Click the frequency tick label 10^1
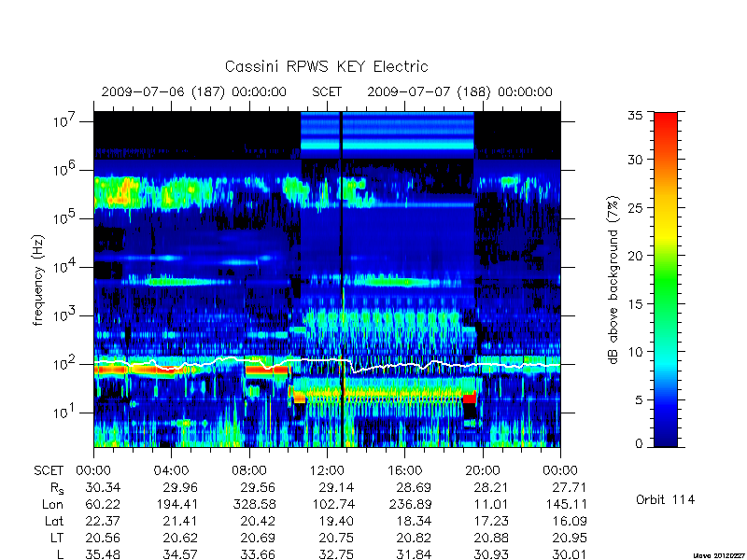The image size is (747, 560). (x=66, y=412)
